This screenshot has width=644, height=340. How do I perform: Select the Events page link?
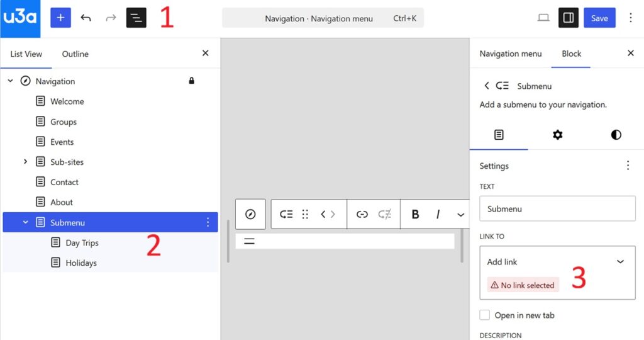pos(62,142)
